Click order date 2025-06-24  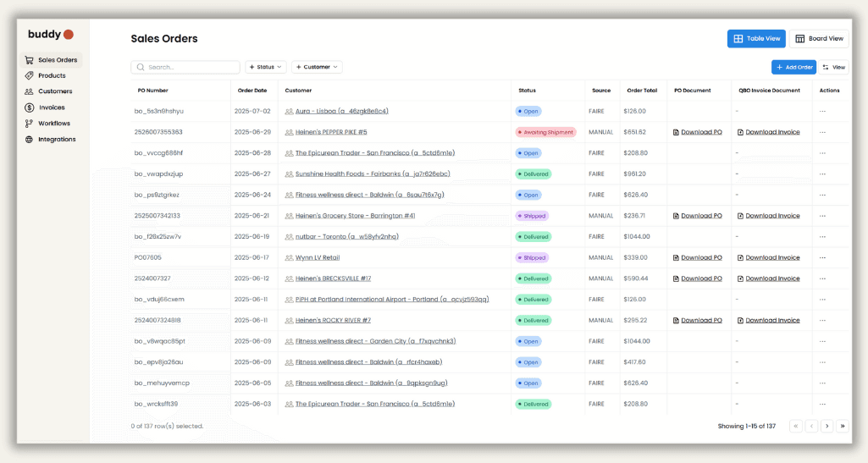[252, 195]
